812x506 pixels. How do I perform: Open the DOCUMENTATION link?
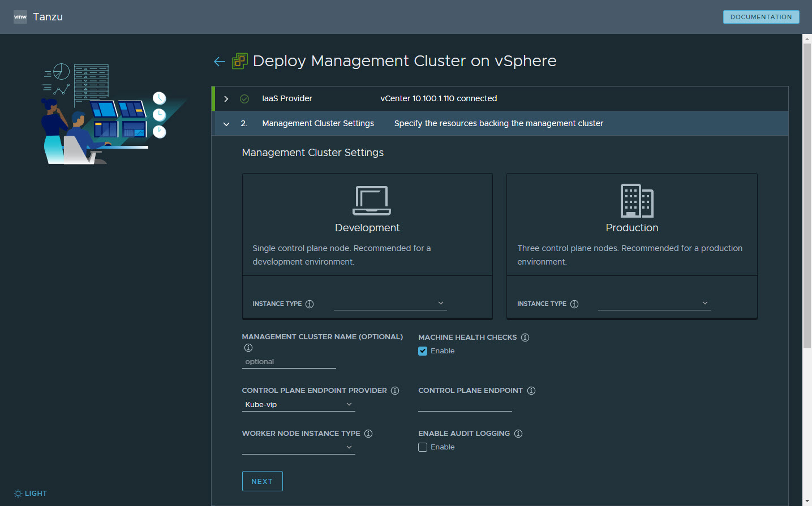point(761,17)
